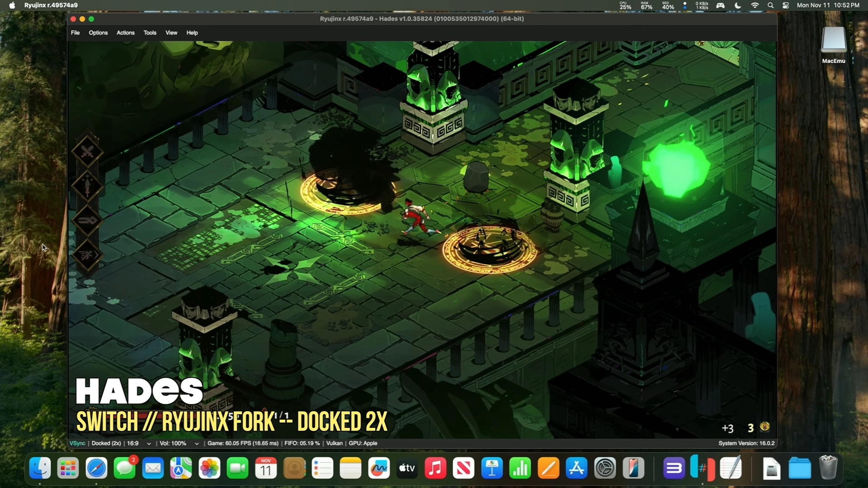
Task: Click the bottom running figure ability icon
Action: point(87,255)
